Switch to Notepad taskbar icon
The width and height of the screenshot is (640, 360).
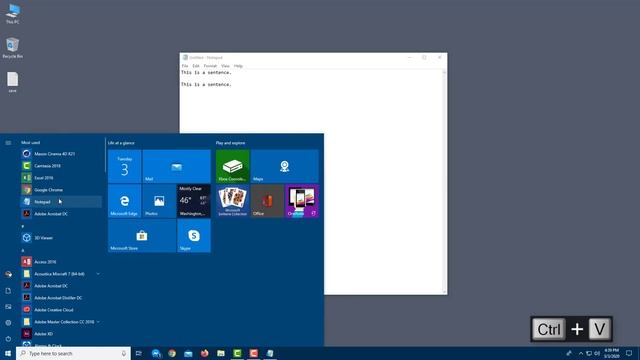(270, 353)
